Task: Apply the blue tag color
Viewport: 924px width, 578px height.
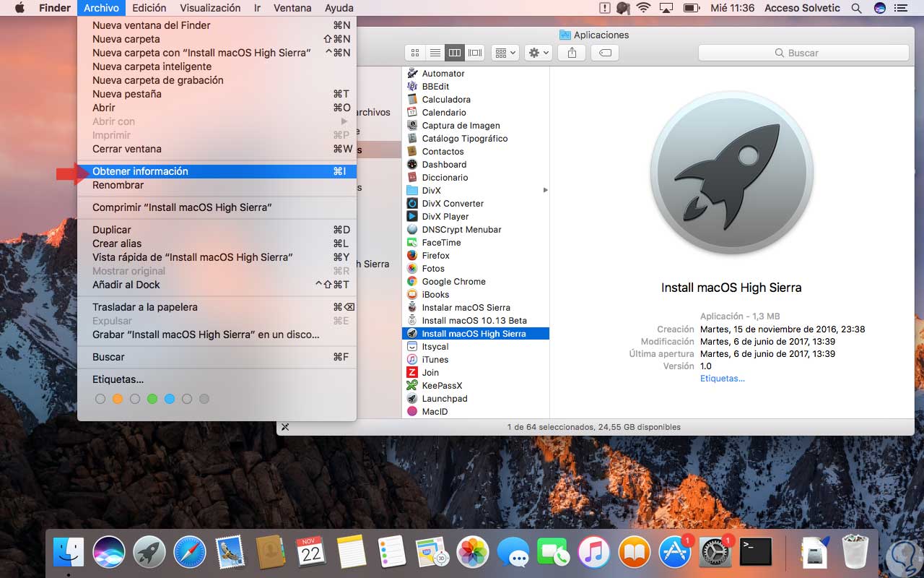Action: click(x=170, y=399)
